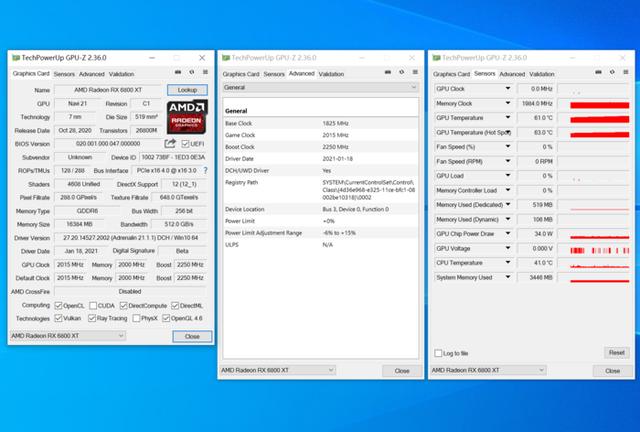
Task: Click the Driver Version field
Action: click(131, 238)
